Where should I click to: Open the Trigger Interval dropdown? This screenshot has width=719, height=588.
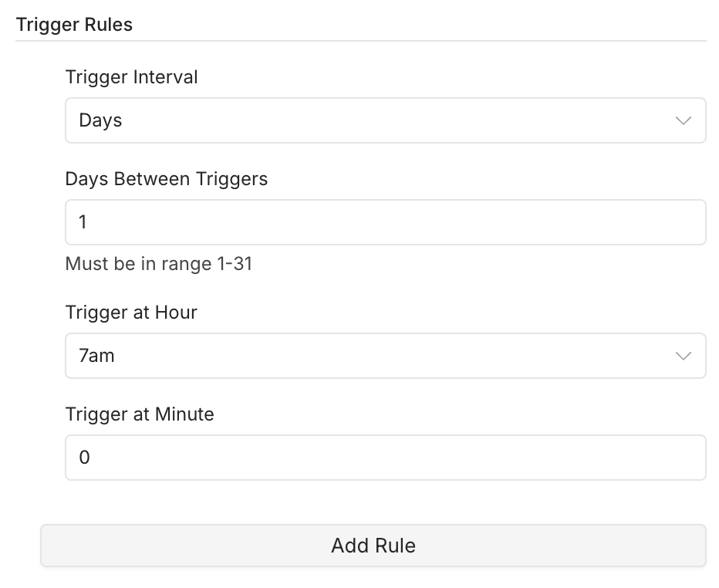[385, 120]
